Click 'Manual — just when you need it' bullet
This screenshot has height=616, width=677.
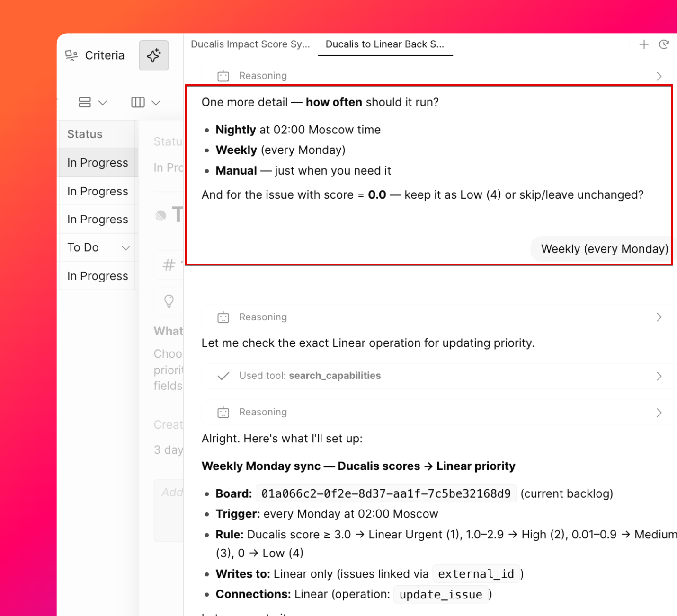[x=303, y=170]
